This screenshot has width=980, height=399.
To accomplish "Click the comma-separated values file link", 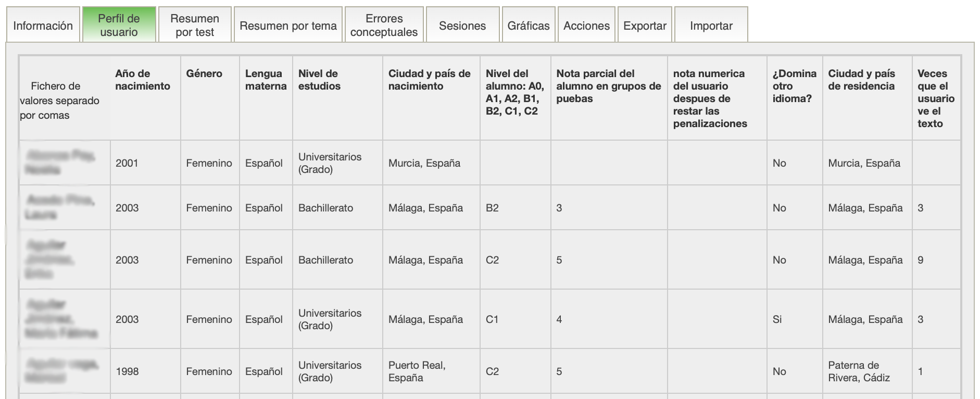I will click(59, 101).
